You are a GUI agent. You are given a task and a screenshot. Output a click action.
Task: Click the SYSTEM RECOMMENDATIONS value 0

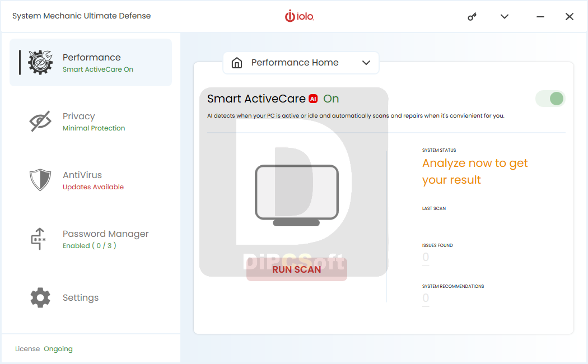tap(426, 298)
